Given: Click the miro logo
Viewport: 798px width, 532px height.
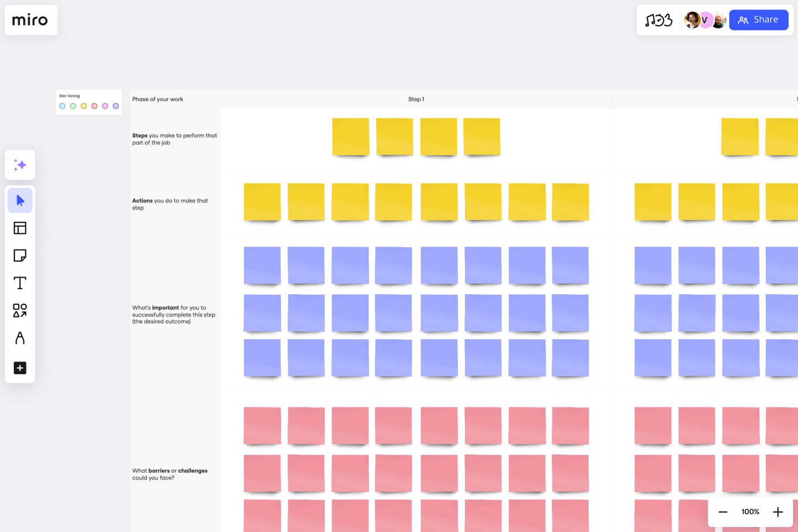Looking at the screenshot, I should tap(31, 20).
